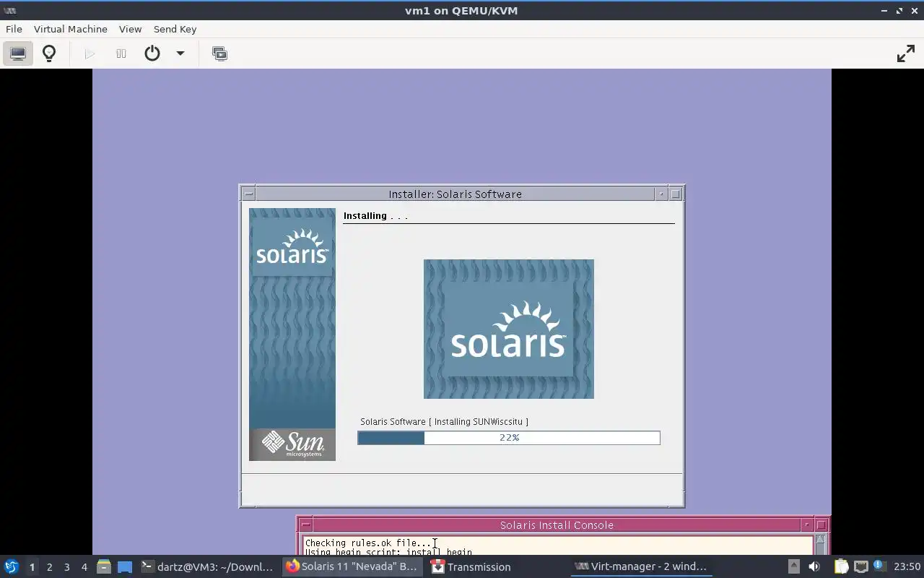The width and height of the screenshot is (924, 578).
Task: Minimize the Solaris Install Console window
Action: pyautogui.click(x=807, y=525)
